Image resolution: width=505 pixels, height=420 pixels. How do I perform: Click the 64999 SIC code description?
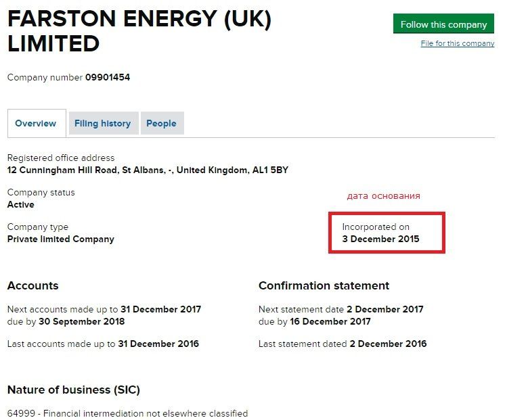pos(127,413)
